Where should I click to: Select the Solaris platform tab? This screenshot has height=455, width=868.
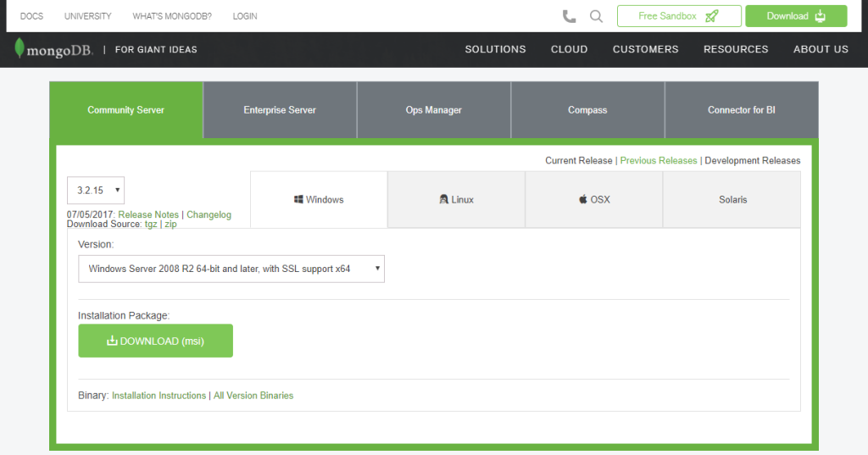click(x=732, y=199)
